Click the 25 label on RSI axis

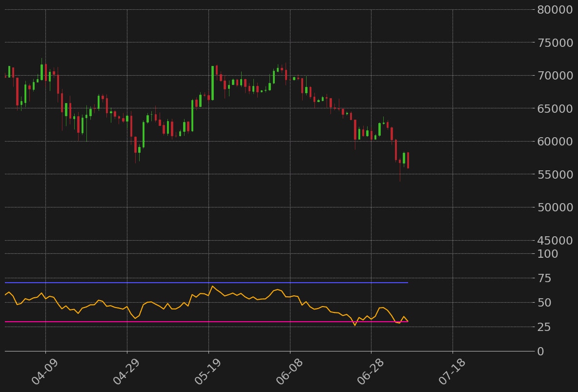(544, 327)
